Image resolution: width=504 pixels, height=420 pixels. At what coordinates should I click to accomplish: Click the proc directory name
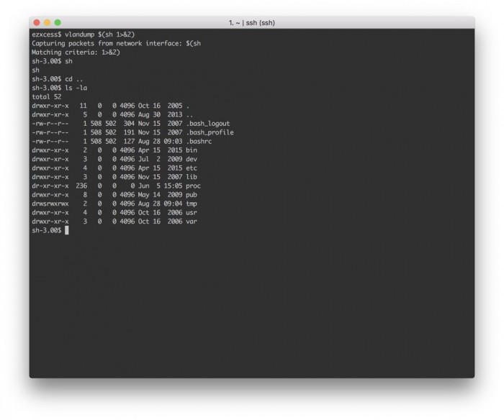(194, 186)
